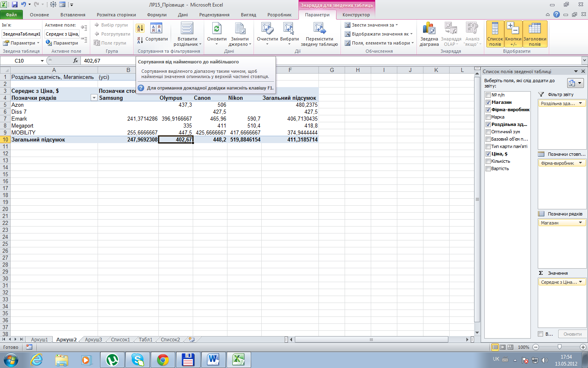Uncheck the Магазин field checkbox
588x368 pixels.
click(x=488, y=102)
